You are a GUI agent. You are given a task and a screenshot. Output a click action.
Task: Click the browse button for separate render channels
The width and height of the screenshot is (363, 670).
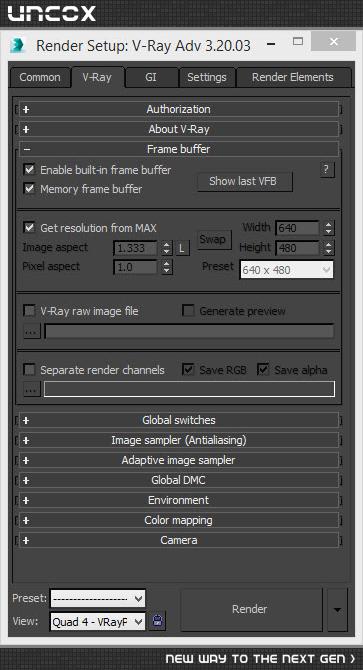pos(32,389)
